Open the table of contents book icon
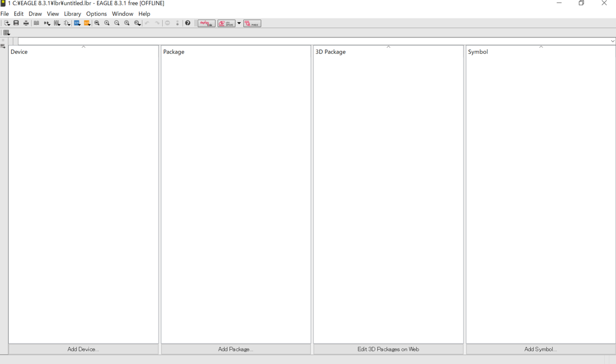 36,23
